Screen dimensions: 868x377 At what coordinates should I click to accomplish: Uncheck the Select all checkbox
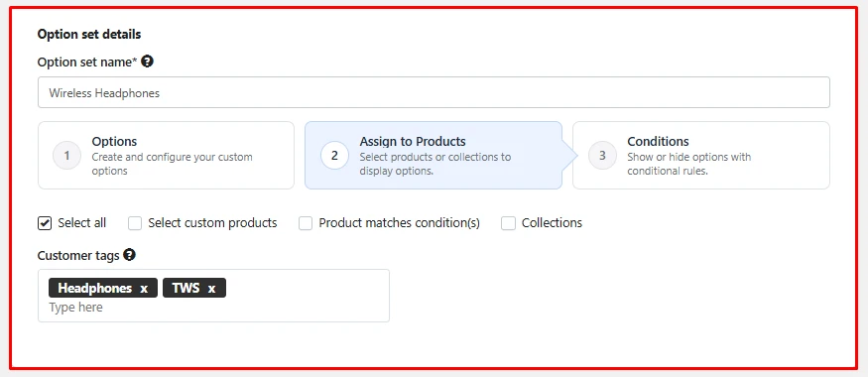pyautogui.click(x=45, y=223)
